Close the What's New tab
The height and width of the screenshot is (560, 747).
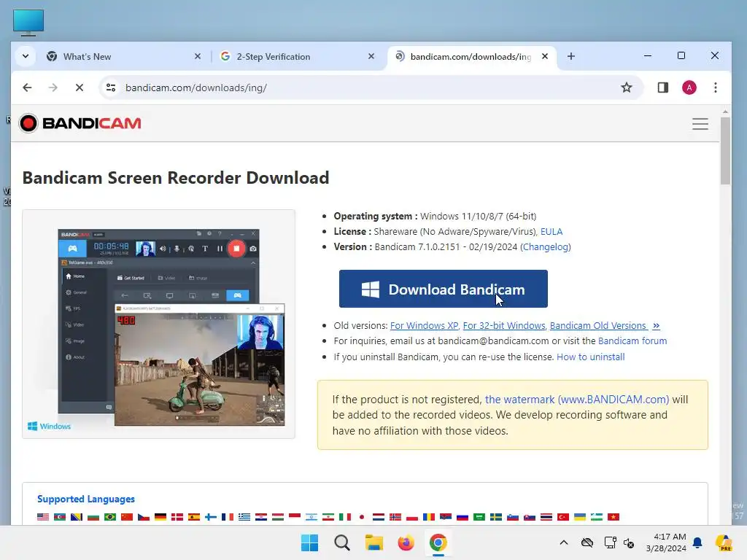(198, 56)
